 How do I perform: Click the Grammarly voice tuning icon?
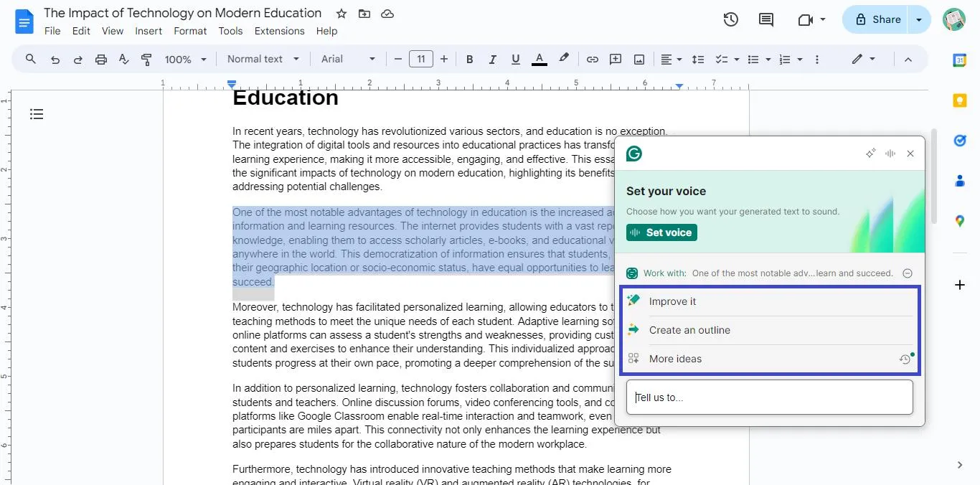[890, 153]
